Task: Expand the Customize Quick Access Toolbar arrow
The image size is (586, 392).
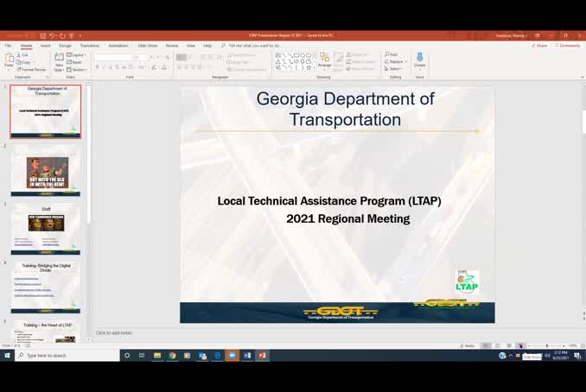Action: point(80,35)
